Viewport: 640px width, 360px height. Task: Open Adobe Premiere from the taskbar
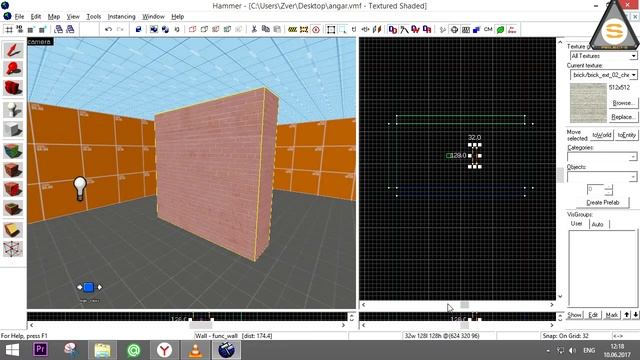tap(40, 350)
